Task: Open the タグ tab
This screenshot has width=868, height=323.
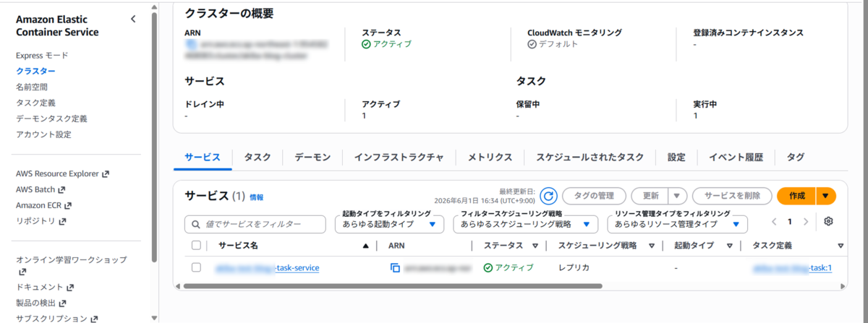Action: 795,158
